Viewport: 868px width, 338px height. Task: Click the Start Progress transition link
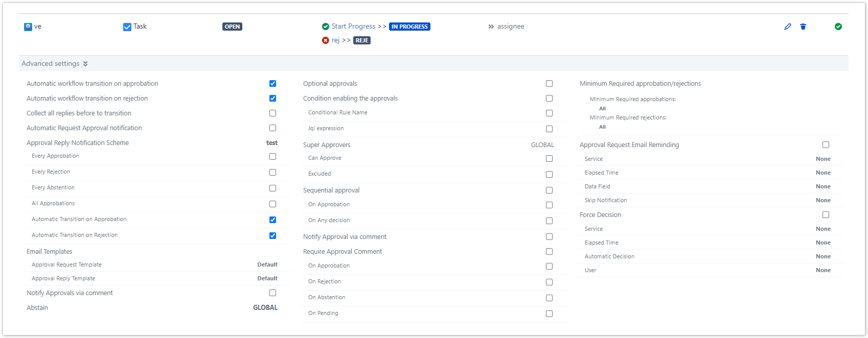(353, 27)
